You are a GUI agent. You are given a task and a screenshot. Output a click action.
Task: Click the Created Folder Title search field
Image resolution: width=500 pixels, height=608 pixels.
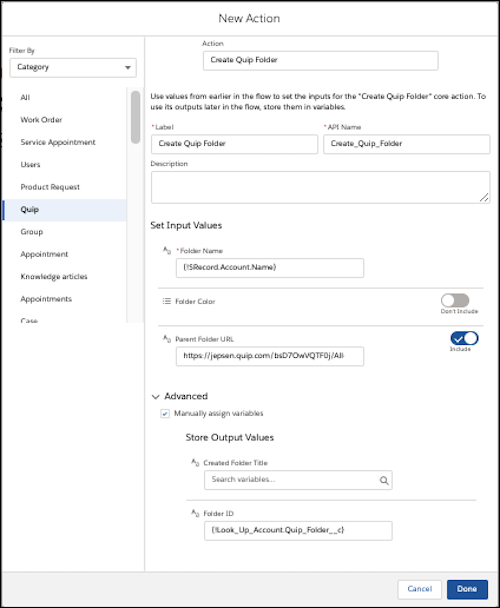[x=298, y=480]
